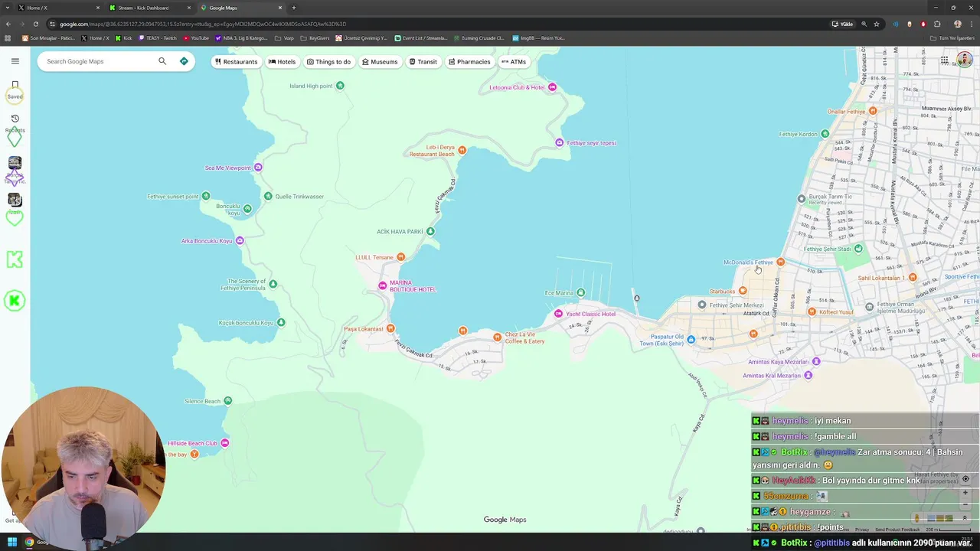Open the Burçak Tarım recent place thumbnail in sidebar
Screen dimensions: 980x551
[15, 163]
